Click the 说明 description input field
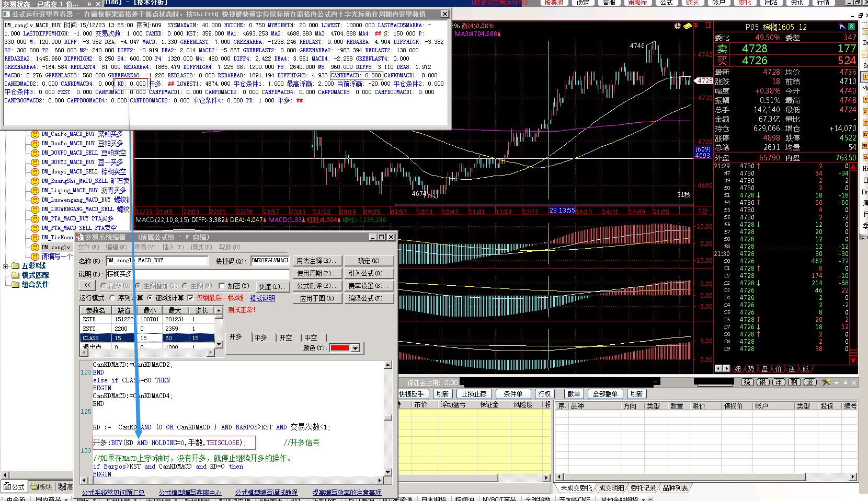Screen dimensions: 868x501 tap(197, 274)
